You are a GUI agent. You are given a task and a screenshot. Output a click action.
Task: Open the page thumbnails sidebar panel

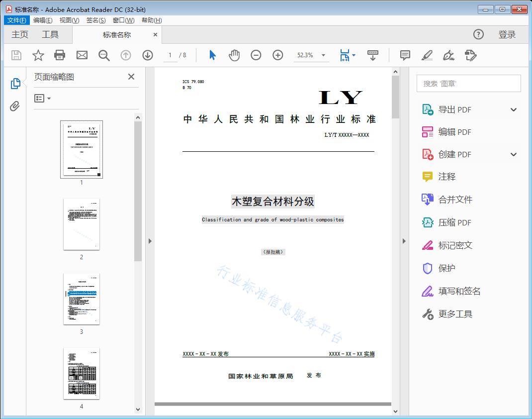click(15, 83)
